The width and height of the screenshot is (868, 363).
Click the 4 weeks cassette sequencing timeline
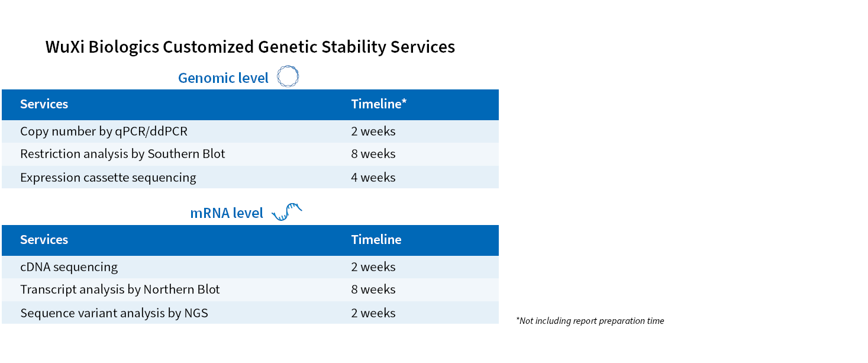373,178
